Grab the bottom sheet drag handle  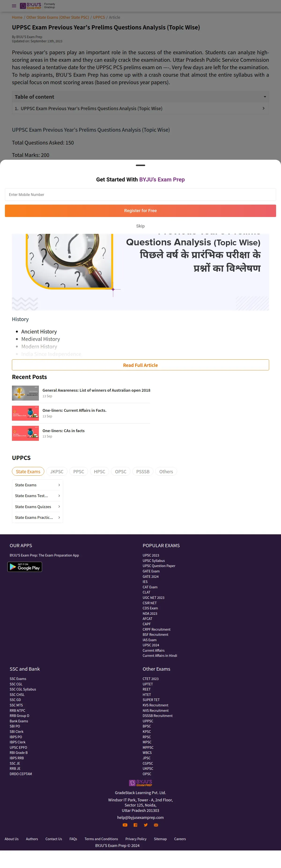140,166
